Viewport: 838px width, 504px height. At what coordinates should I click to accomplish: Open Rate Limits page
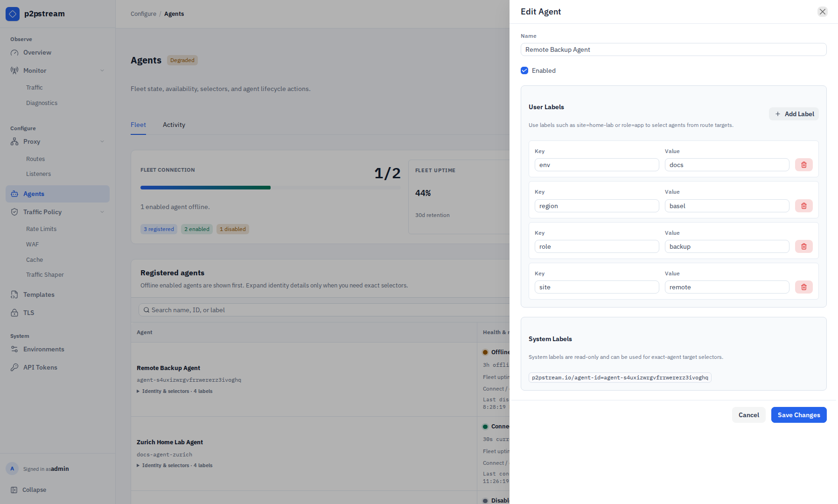[41, 229]
